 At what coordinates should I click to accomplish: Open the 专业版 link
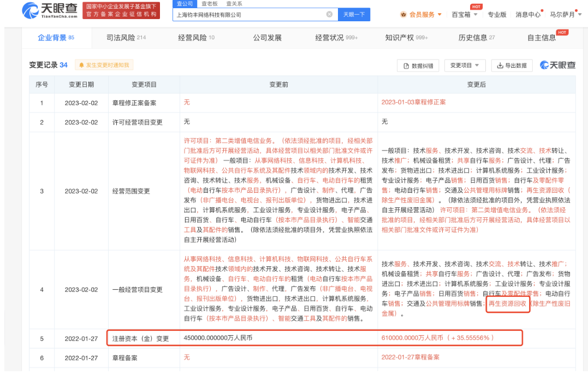click(x=497, y=15)
